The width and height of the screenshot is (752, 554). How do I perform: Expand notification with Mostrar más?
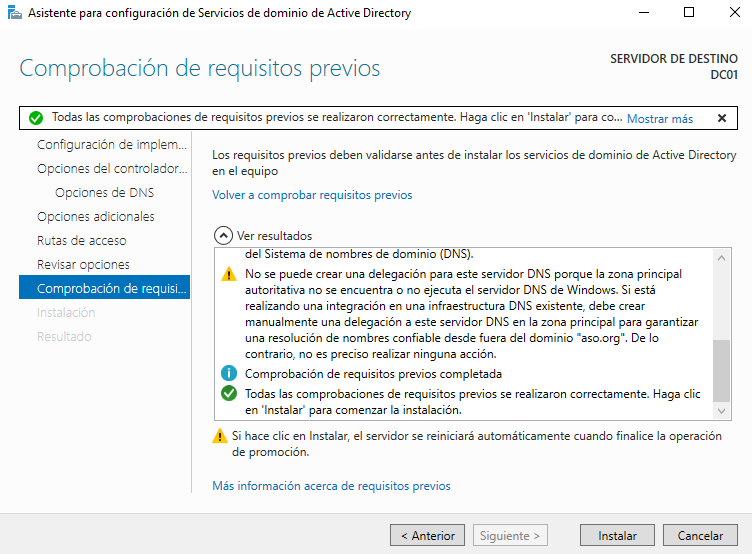[659, 118]
